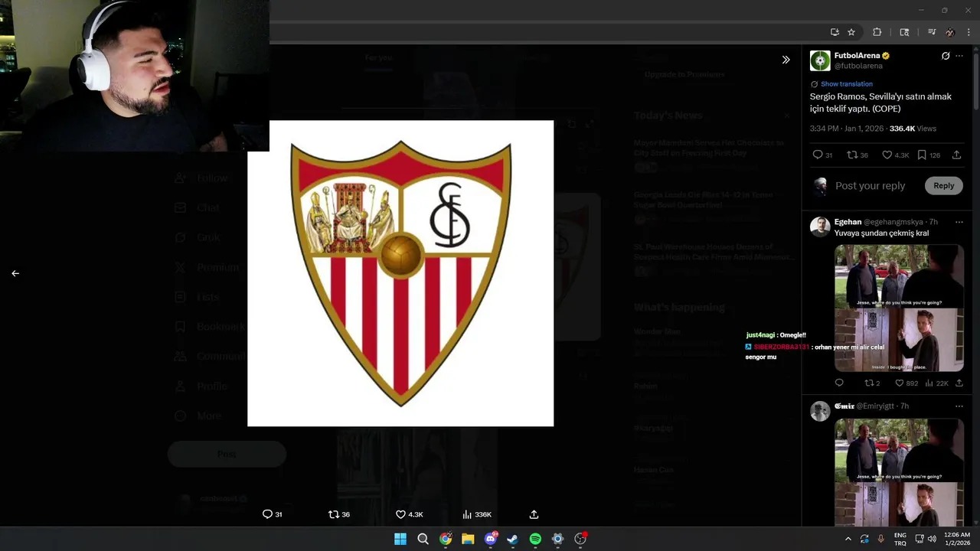
Task: Open more options on FutbolArena post
Action: coord(959,56)
